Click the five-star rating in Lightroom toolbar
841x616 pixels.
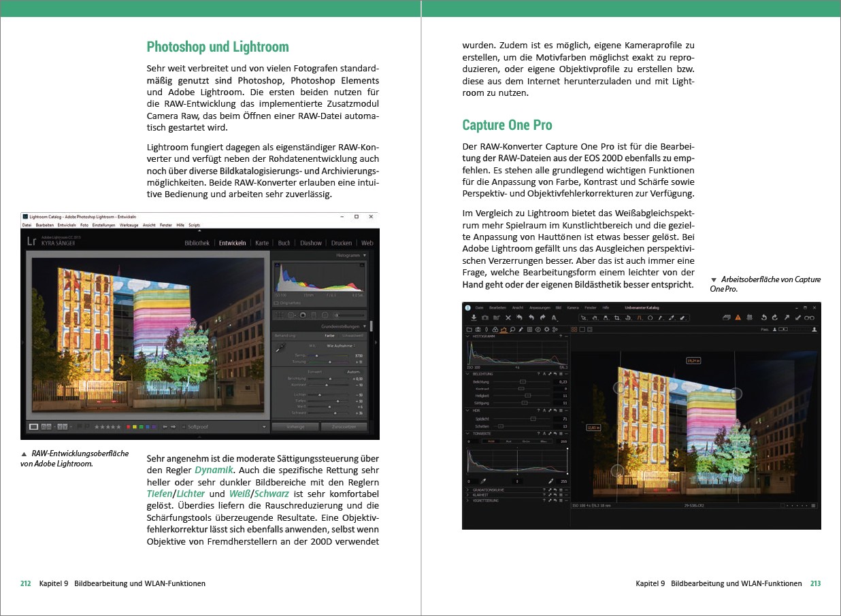click(x=109, y=427)
